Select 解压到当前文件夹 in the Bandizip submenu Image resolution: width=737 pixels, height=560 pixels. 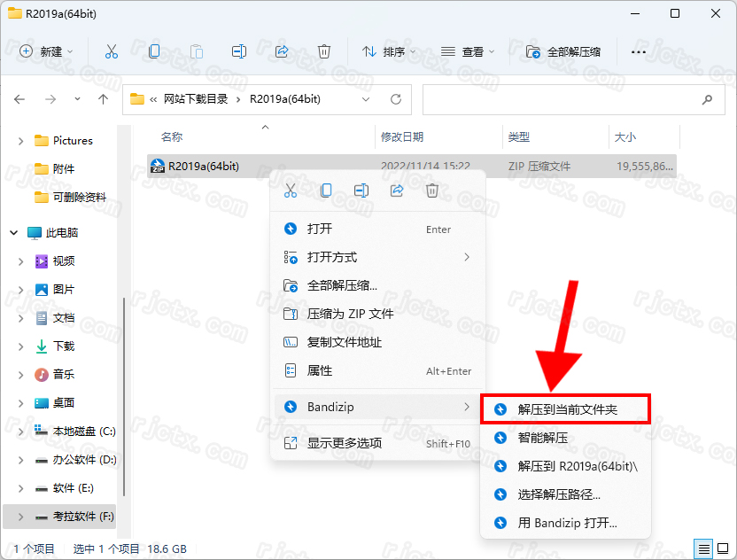pos(567,408)
